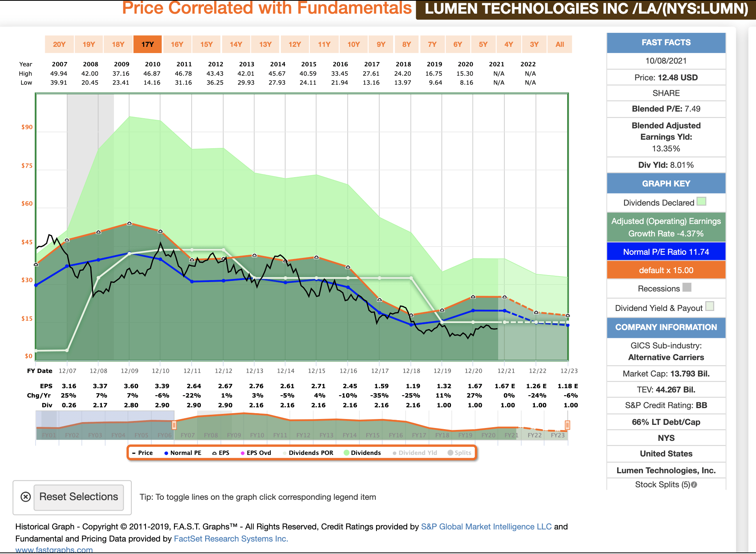Toggle Dividends POR legend item

[x=308, y=453]
